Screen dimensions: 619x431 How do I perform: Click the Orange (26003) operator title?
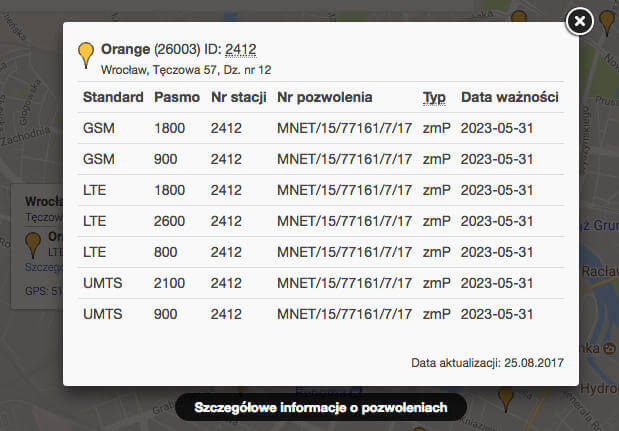151,49
